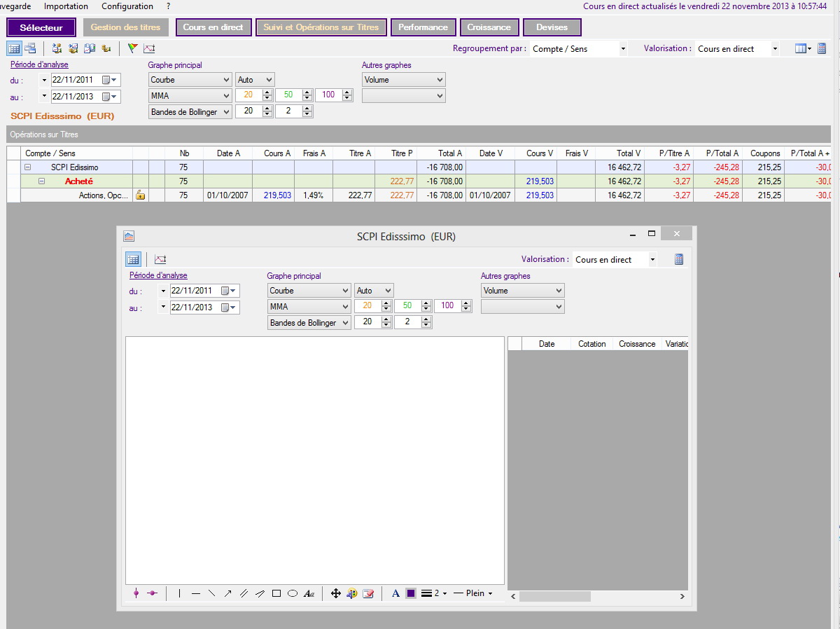Click the Sélecteur button

(41, 28)
